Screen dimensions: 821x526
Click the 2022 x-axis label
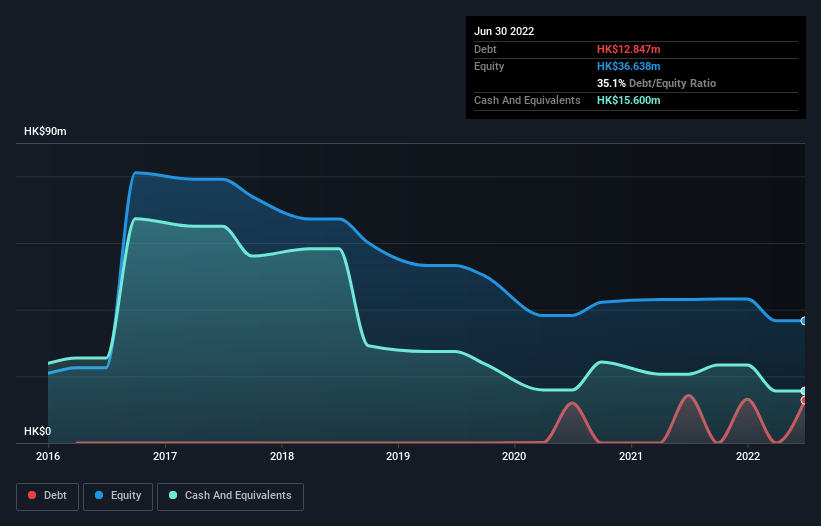click(748, 456)
